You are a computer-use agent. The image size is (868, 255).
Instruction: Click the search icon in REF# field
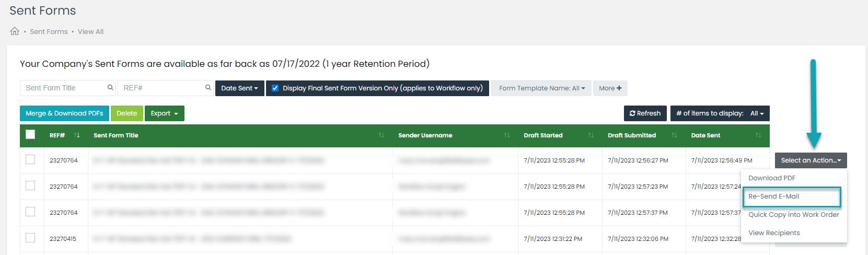[x=208, y=88]
